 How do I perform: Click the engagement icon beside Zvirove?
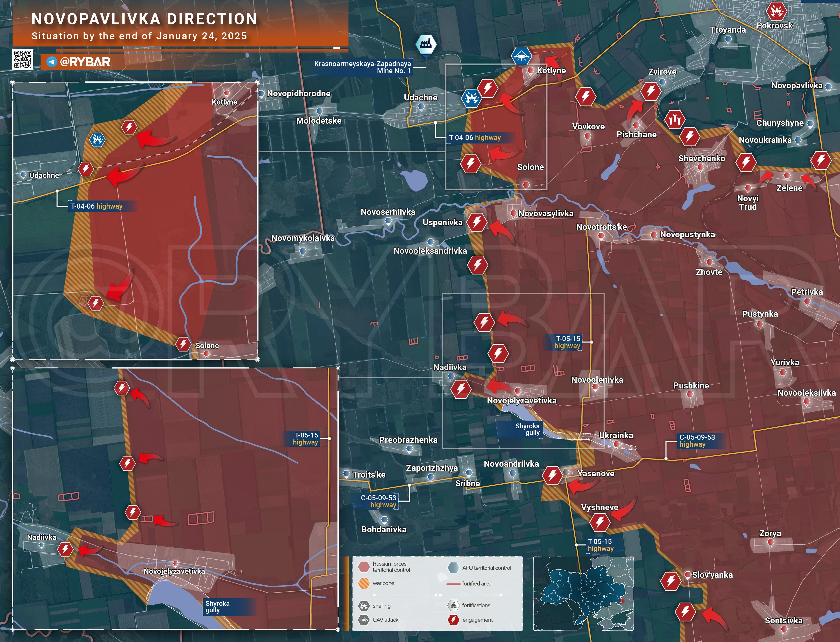click(x=650, y=91)
